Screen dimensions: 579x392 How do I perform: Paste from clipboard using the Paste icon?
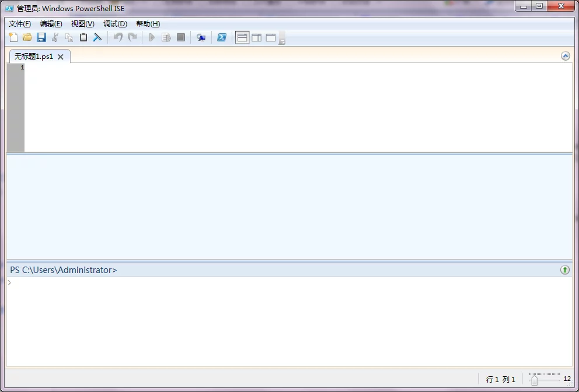click(83, 37)
